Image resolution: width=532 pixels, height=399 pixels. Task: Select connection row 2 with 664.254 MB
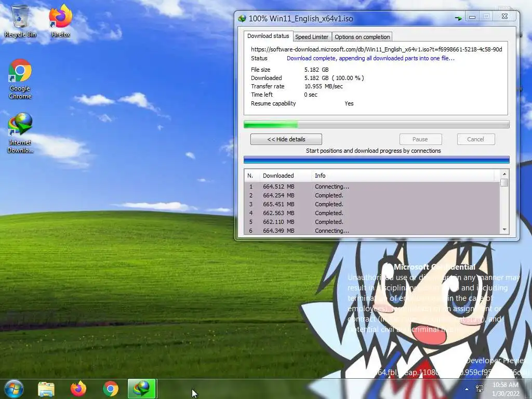click(x=372, y=195)
